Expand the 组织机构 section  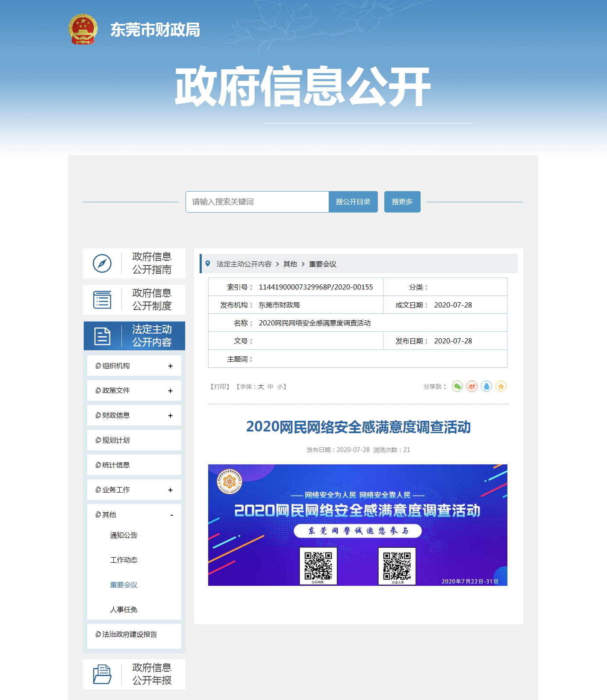(170, 366)
